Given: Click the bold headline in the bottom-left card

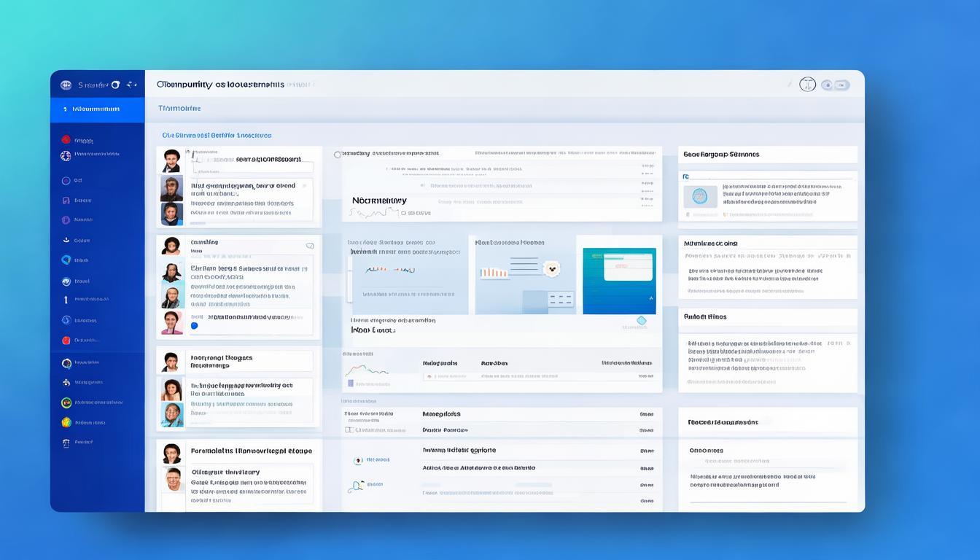Looking at the screenshot, I should tap(251, 451).
